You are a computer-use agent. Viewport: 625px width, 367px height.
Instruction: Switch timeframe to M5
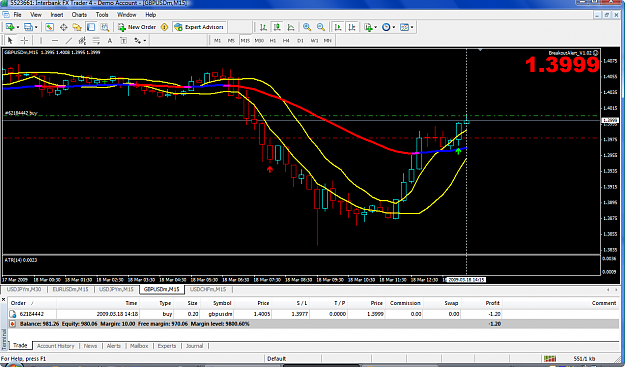pos(231,41)
